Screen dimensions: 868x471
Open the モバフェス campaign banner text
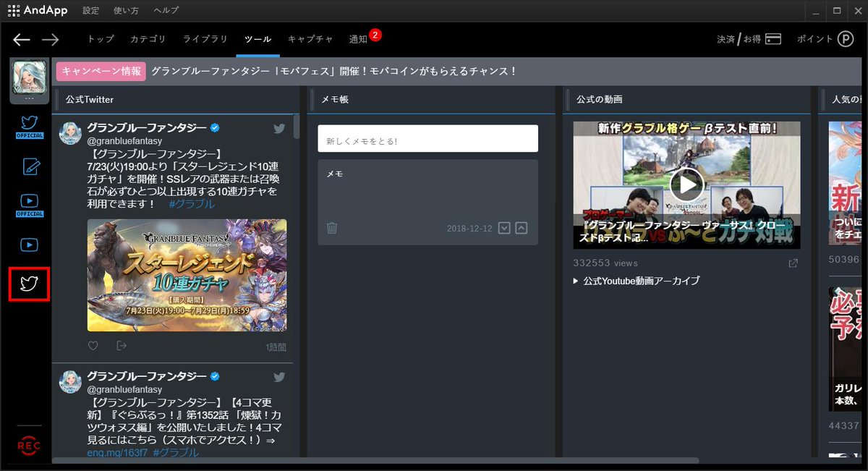click(x=334, y=71)
